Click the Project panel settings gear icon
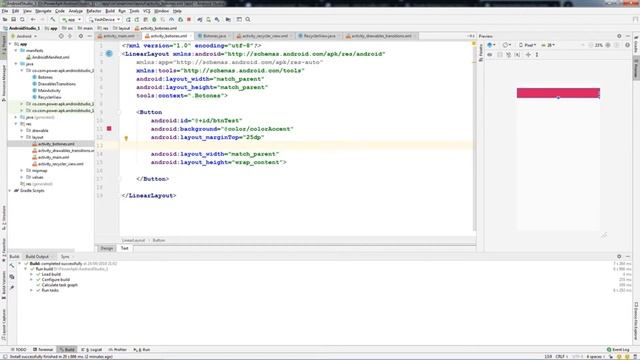Screen dimensions: 640x360 coord(81,36)
